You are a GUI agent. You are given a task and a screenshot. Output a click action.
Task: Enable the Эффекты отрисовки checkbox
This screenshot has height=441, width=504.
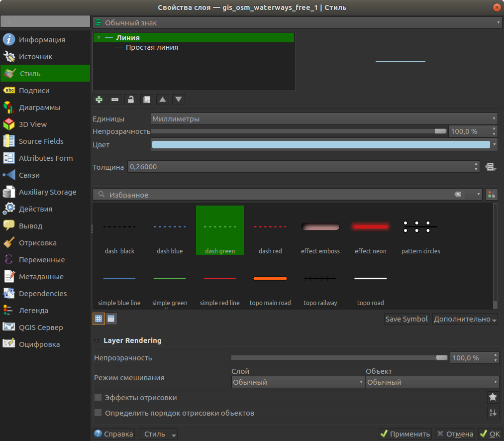[98, 398]
